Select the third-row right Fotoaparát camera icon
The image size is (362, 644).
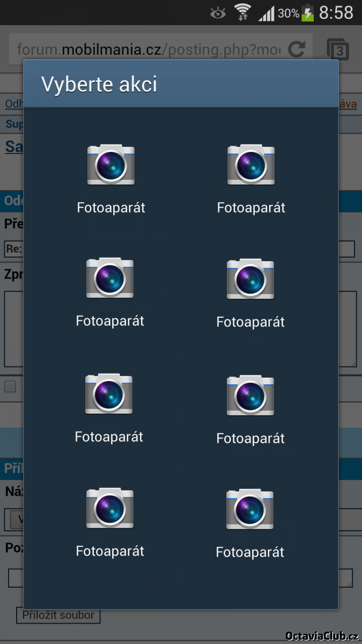[x=250, y=396]
